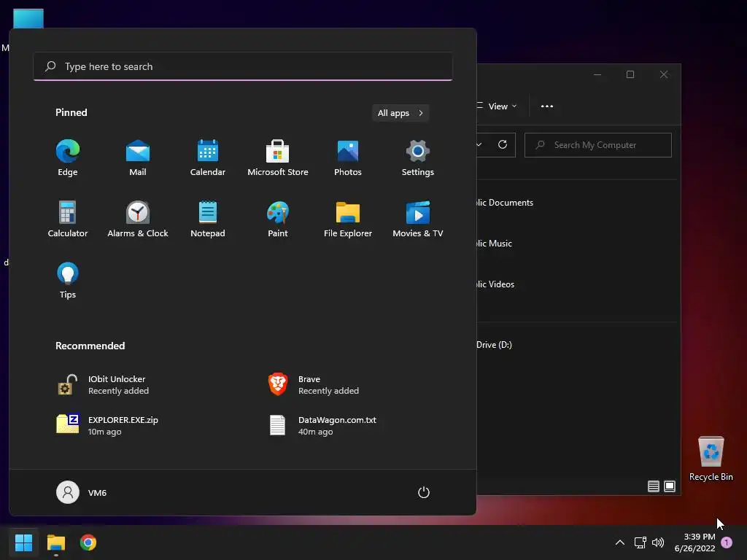This screenshot has height=560, width=747.
Task: Show hidden tray icons chevron
Action: 620,542
